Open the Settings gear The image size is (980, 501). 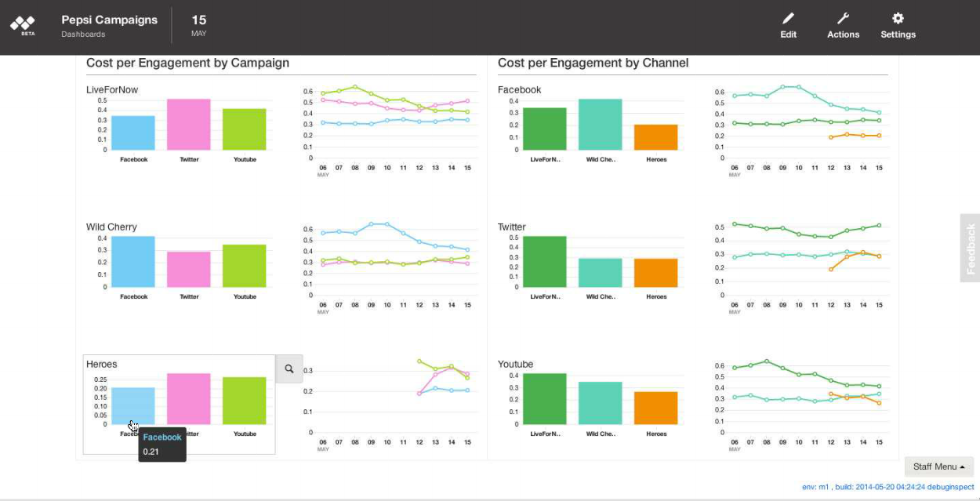pyautogui.click(x=898, y=26)
